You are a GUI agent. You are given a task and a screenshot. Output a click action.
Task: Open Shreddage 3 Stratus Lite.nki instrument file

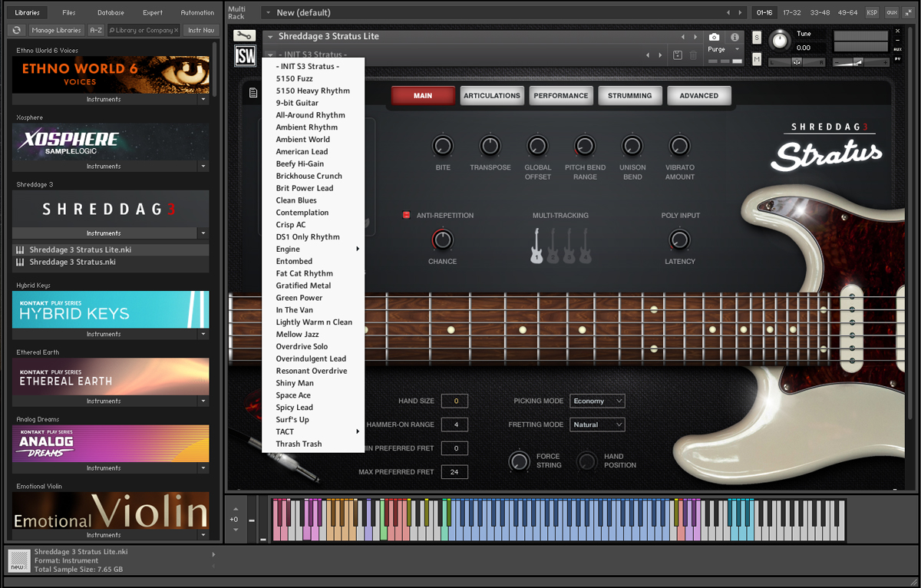pyautogui.click(x=111, y=249)
